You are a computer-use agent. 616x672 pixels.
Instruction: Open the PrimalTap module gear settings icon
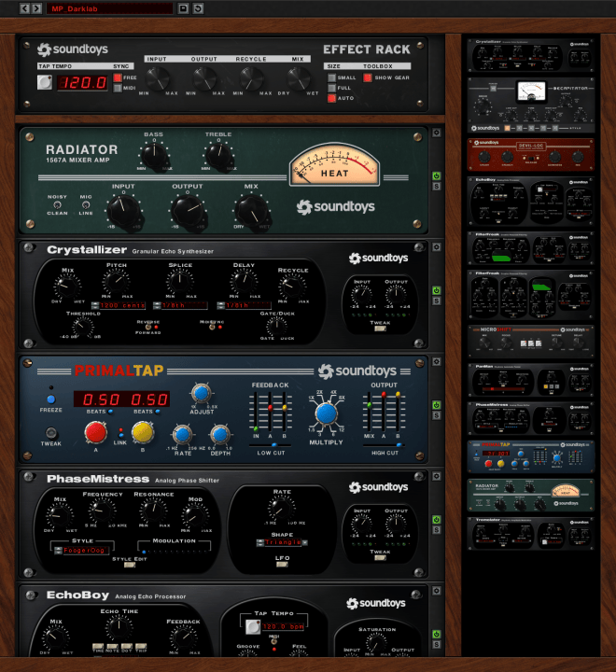coord(437,361)
